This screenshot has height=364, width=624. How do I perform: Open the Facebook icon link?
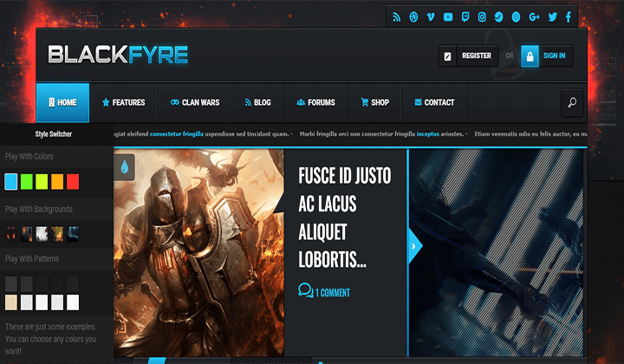569,17
